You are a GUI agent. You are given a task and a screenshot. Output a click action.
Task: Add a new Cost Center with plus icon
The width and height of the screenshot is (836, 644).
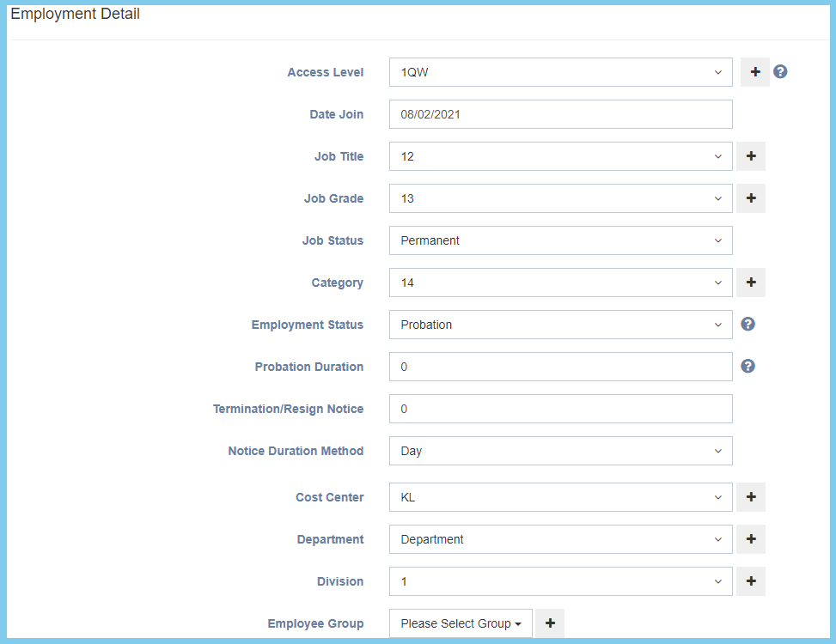click(750, 497)
